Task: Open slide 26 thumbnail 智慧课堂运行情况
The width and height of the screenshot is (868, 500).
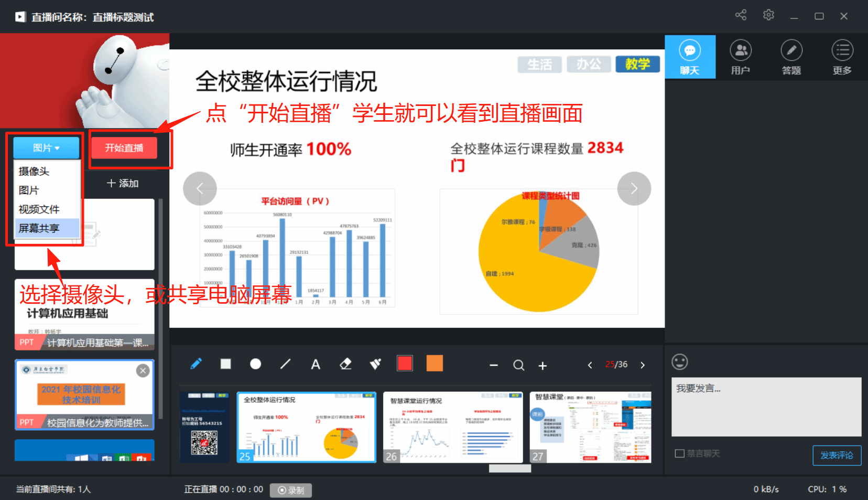Action: 453,427
